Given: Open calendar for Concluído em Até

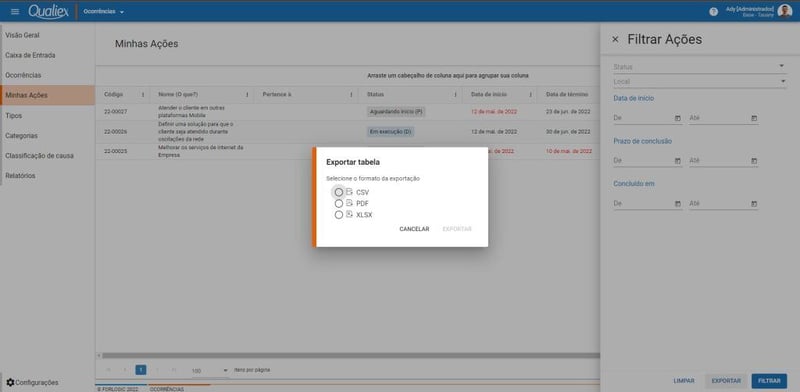Looking at the screenshot, I should [754, 204].
